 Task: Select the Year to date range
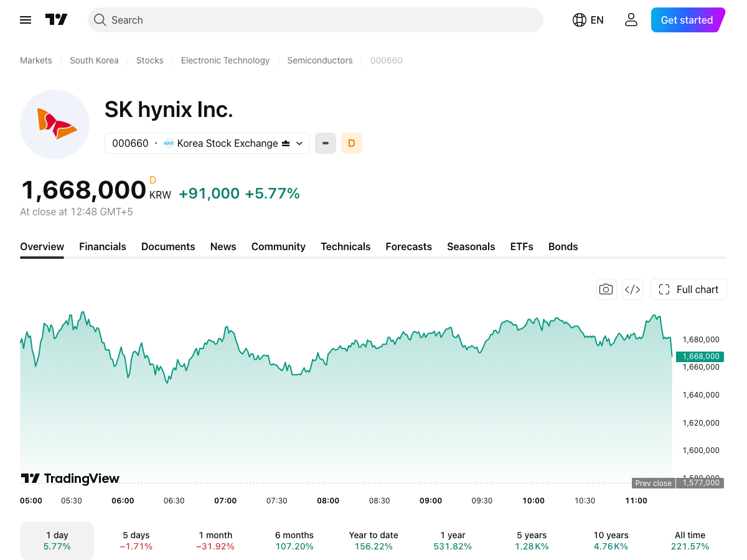tap(374, 541)
